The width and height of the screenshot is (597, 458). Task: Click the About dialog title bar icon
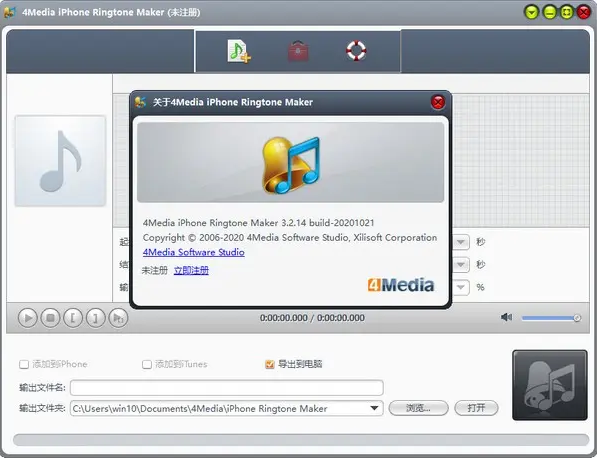click(140, 102)
